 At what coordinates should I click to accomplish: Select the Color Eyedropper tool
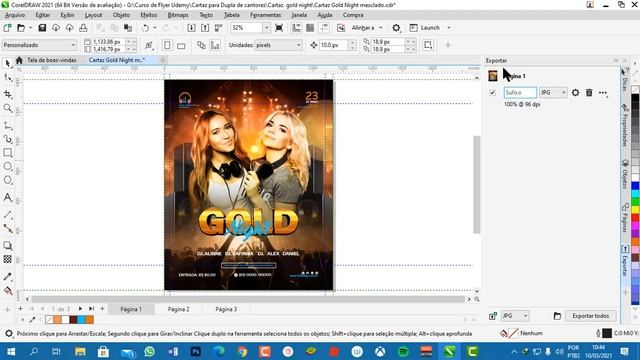pyautogui.click(x=7, y=277)
